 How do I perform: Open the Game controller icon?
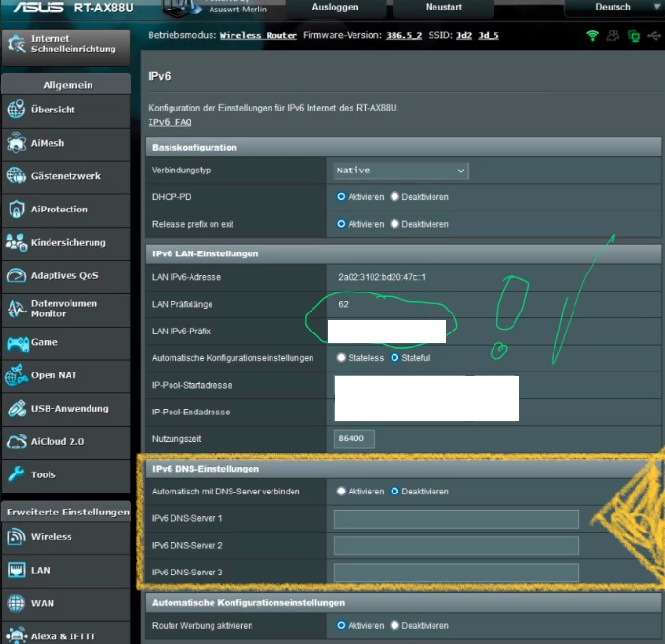pos(17,343)
